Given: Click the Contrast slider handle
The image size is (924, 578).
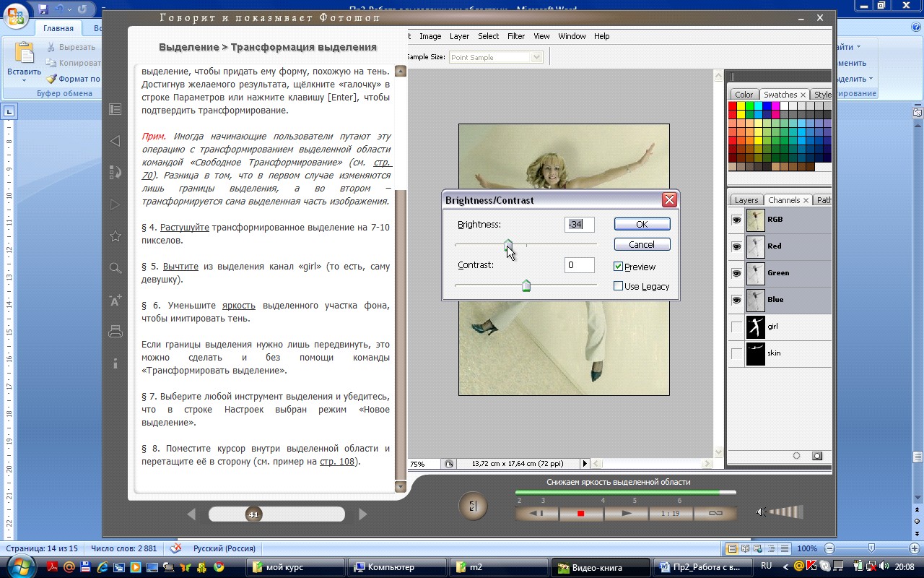Looking at the screenshot, I should pos(526,285).
